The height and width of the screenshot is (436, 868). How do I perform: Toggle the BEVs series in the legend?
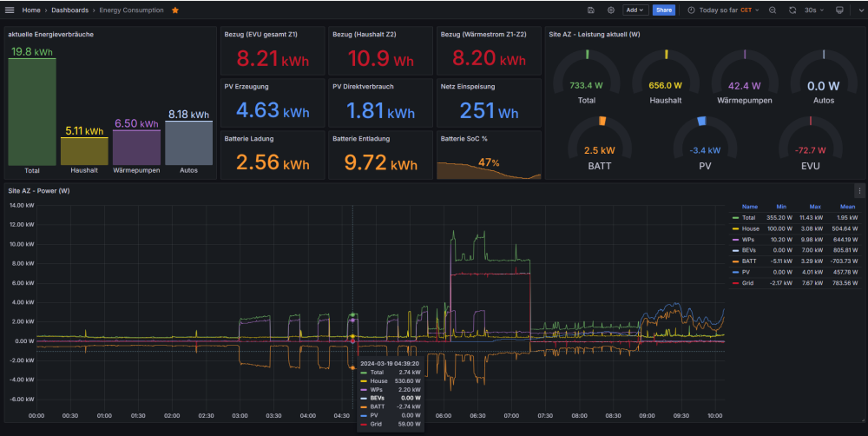pos(749,250)
